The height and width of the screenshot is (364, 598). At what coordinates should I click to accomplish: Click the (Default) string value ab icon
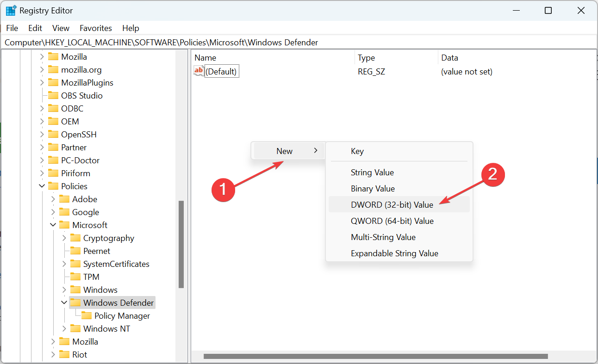[199, 71]
